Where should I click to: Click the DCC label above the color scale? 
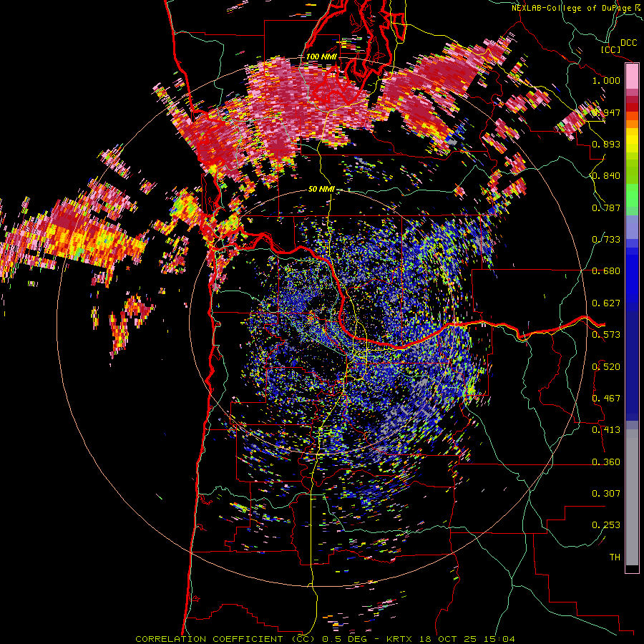[x=628, y=43]
